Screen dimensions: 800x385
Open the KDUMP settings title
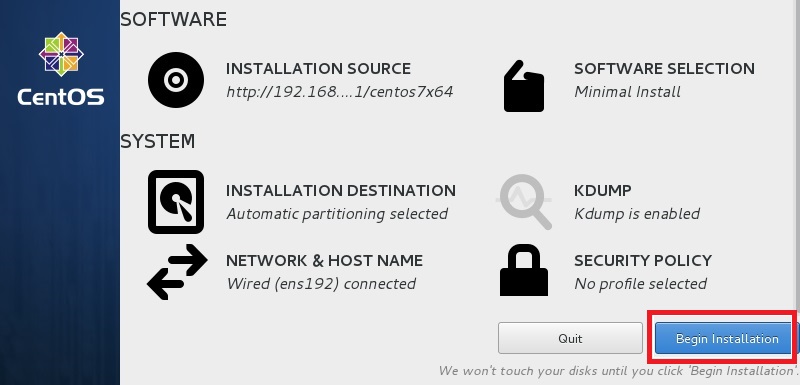(x=603, y=191)
